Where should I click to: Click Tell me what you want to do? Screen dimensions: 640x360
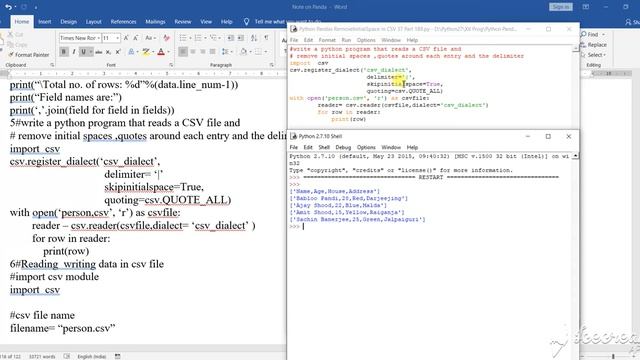pyautogui.click(x=287, y=22)
